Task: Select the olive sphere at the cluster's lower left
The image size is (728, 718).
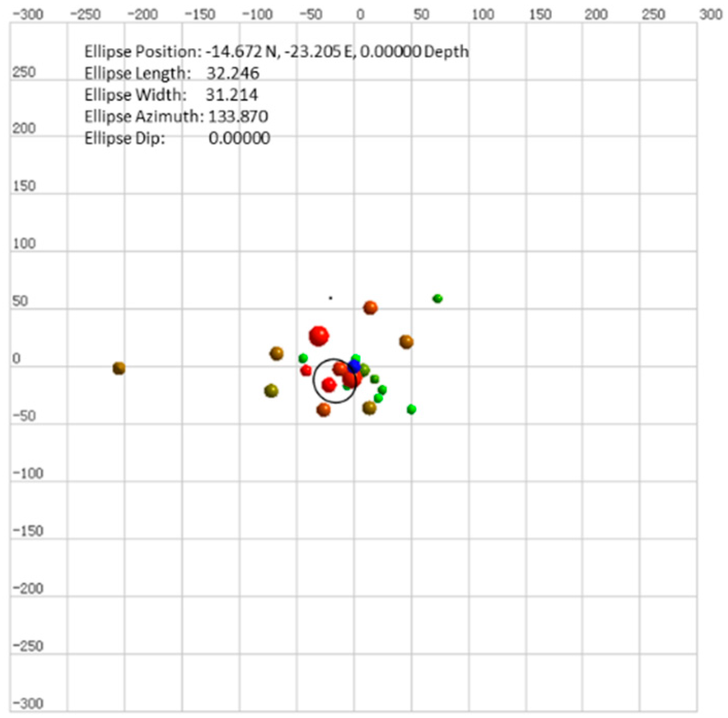Action: pos(271,391)
